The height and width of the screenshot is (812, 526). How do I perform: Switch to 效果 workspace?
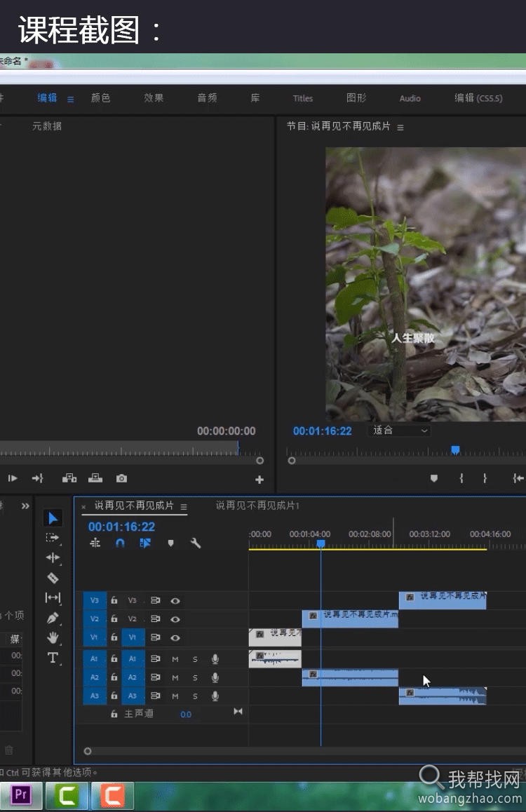tap(154, 98)
